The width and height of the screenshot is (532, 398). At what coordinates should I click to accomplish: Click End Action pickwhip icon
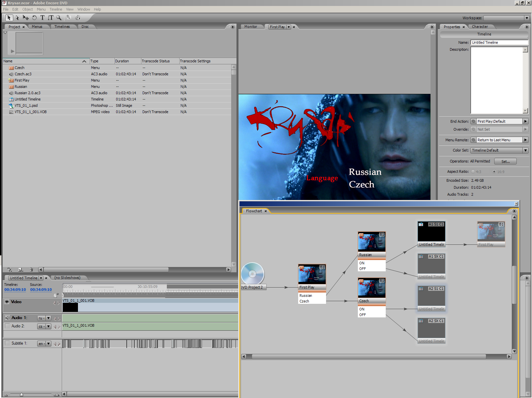(x=474, y=121)
